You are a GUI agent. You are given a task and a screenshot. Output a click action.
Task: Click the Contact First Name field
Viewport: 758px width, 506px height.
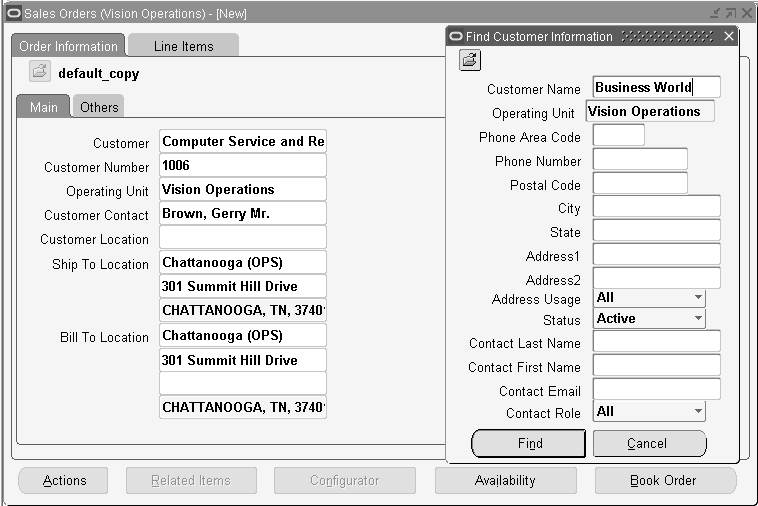[x=656, y=365]
